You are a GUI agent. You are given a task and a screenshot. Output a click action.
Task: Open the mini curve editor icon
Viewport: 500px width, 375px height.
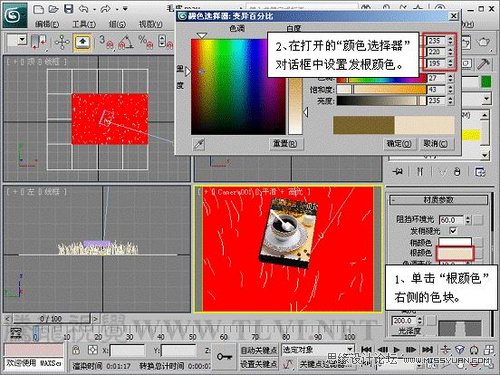(x=16, y=332)
